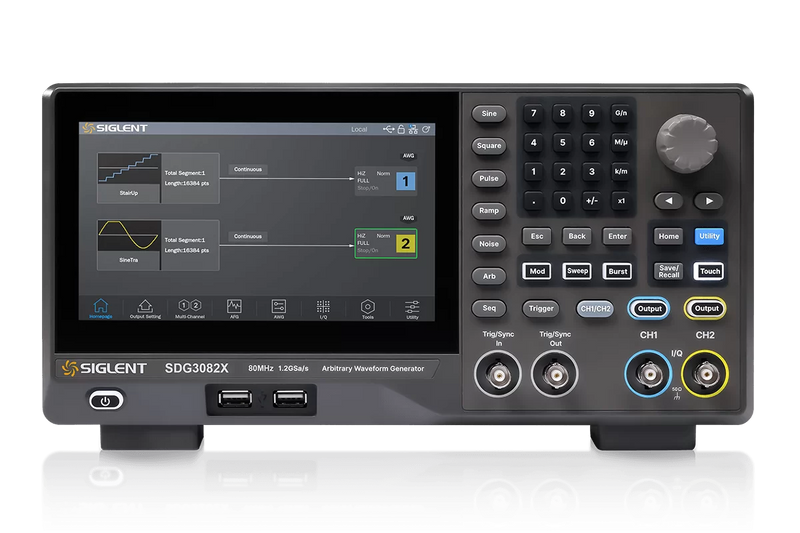
Task: Select the Seq sequence key
Action: (x=489, y=308)
